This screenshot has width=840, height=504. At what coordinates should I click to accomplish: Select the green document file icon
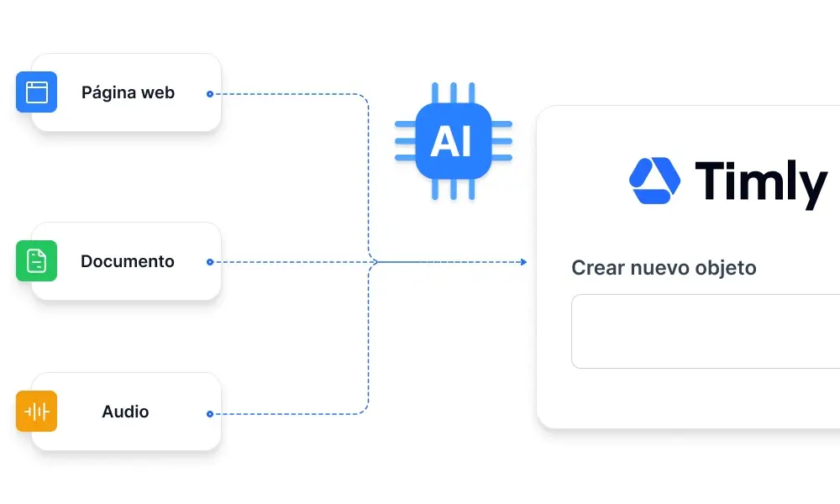[36, 260]
